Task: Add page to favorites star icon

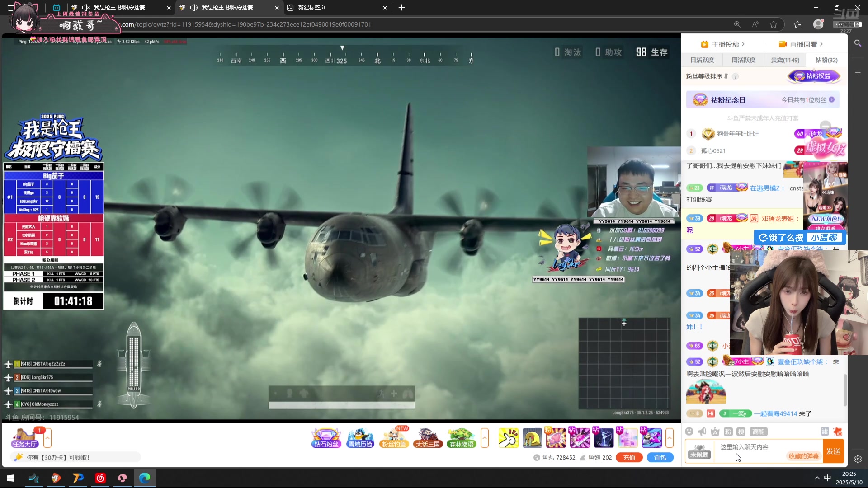Action: (x=774, y=24)
